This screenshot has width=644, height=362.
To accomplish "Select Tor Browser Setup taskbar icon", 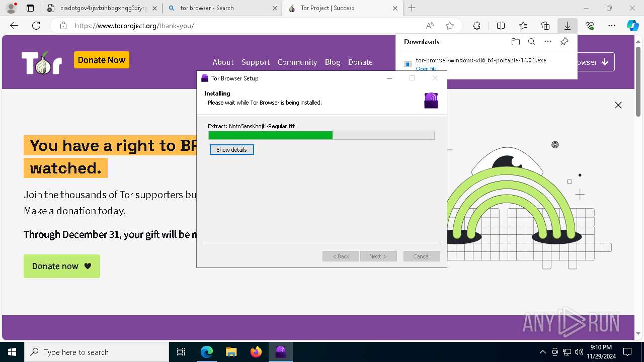I will tap(281, 352).
